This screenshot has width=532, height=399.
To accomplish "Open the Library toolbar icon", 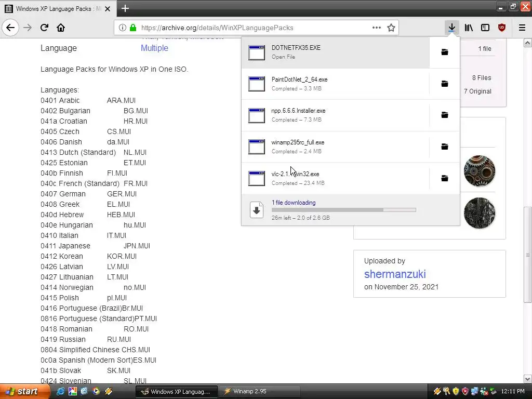I will [x=469, y=28].
